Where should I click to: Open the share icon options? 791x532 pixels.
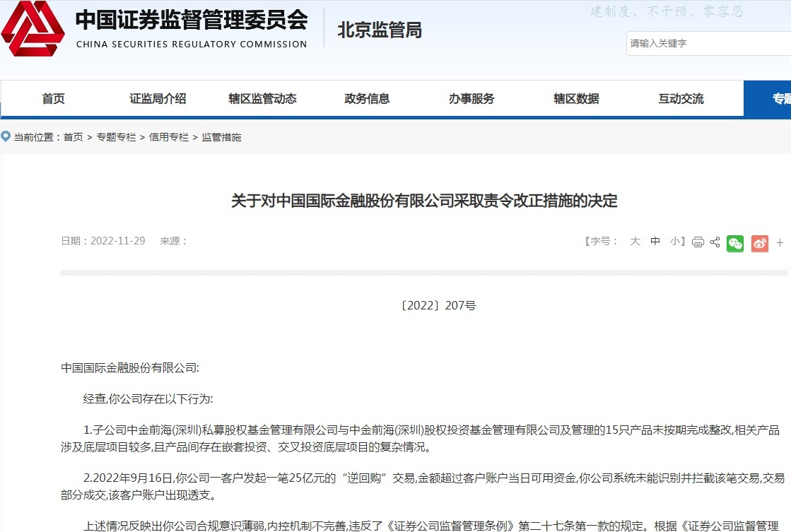(x=715, y=242)
